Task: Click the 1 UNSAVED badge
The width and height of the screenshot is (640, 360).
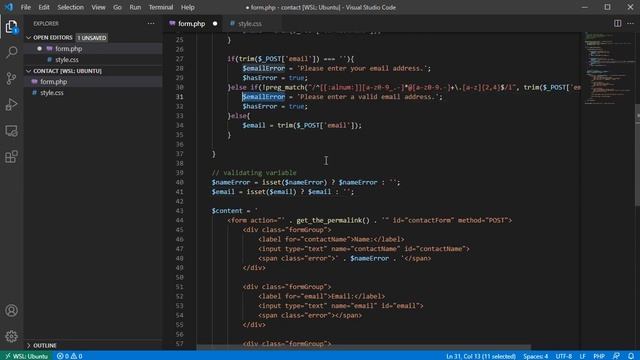Action: pos(92,38)
